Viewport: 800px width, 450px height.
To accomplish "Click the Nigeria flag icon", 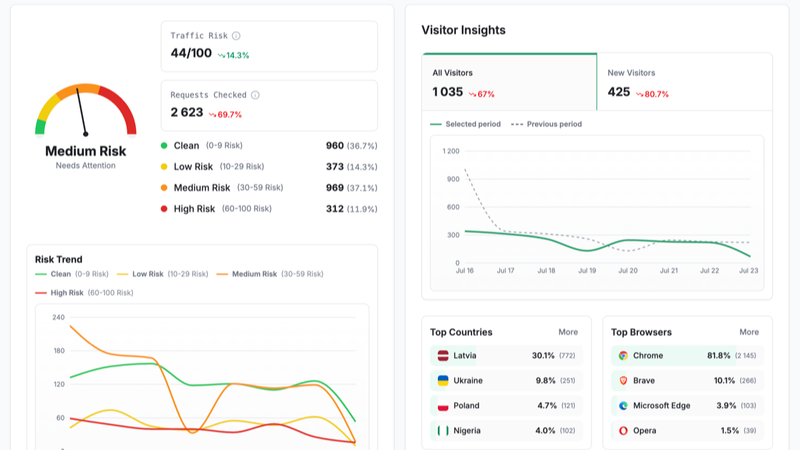I will pos(443,431).
